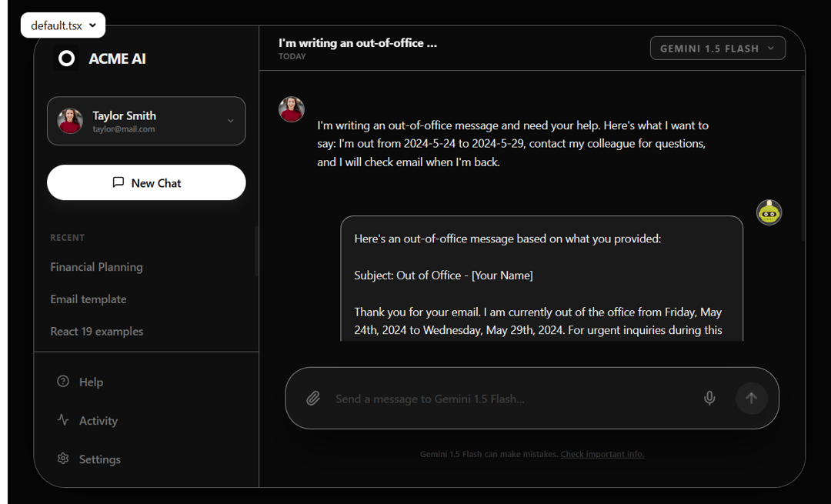Image resolution: width=831 pixels, height=504 pixels.
Task: Click the up-arrow send message button
Action: 751,398
